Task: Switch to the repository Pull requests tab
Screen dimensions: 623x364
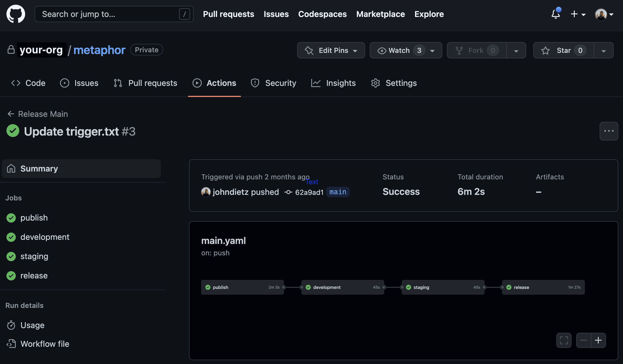Action: click(x=145, y=83)
